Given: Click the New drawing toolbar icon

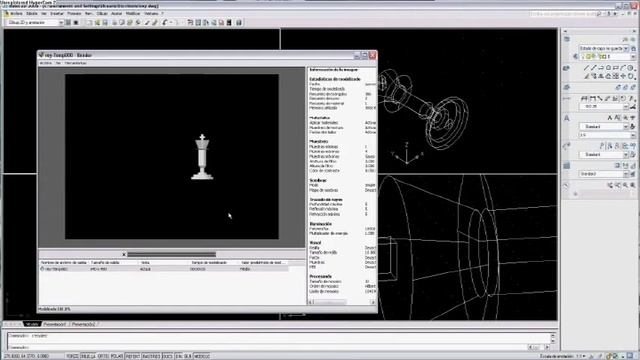Looking at the screenshot, I should (x=89, y=22).
